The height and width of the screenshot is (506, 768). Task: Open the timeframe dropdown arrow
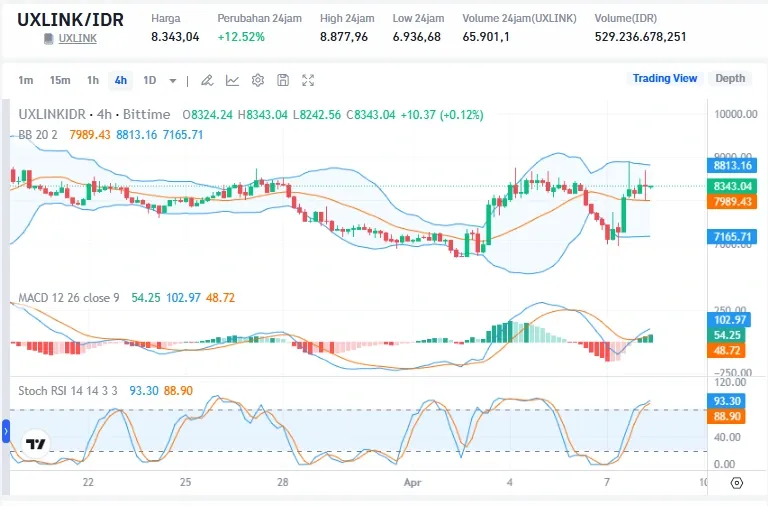coord(172,81)
